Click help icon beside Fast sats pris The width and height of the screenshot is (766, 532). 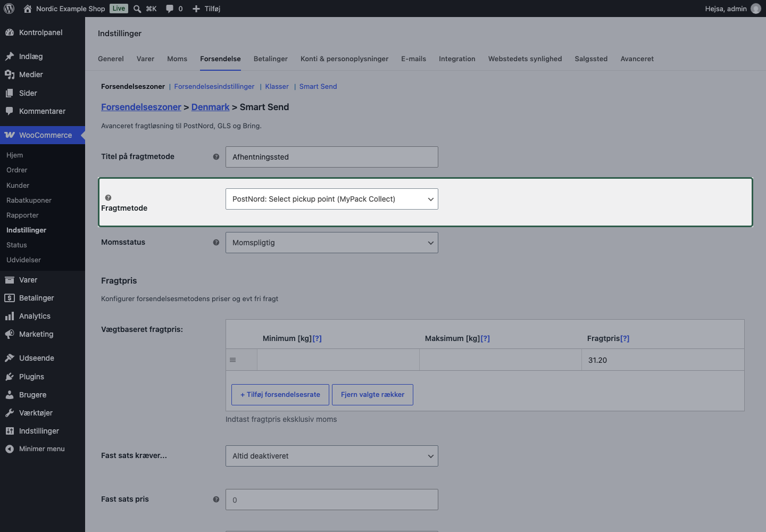click(216, 500)
